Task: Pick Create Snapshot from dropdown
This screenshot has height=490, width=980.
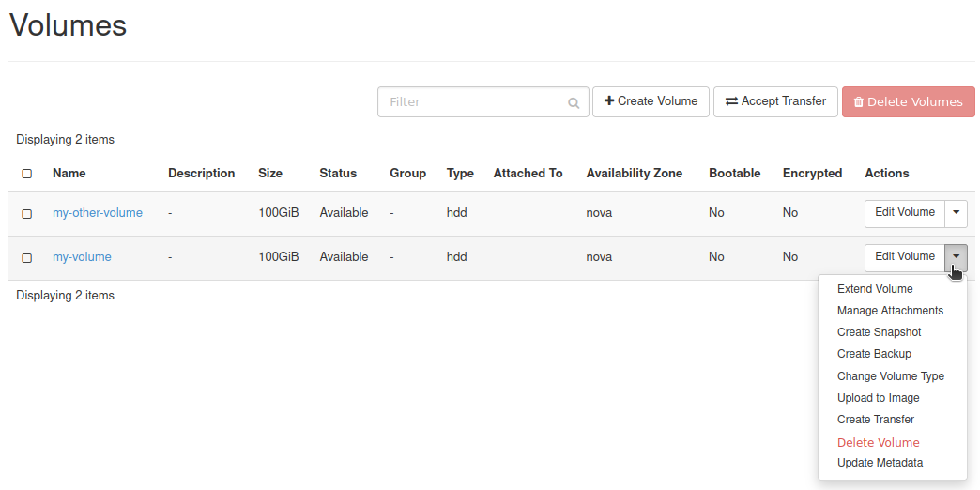Action: tap(879, 332)
